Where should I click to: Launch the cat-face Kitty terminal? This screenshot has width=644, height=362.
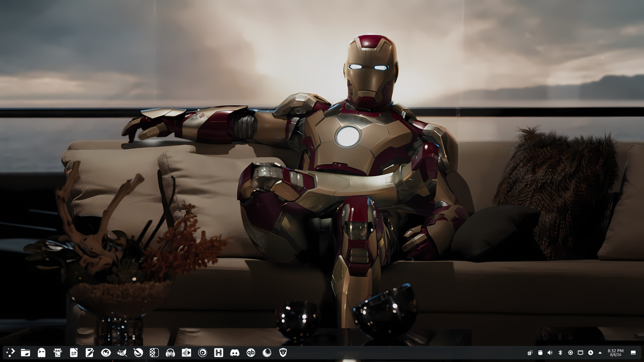(58, 352)
